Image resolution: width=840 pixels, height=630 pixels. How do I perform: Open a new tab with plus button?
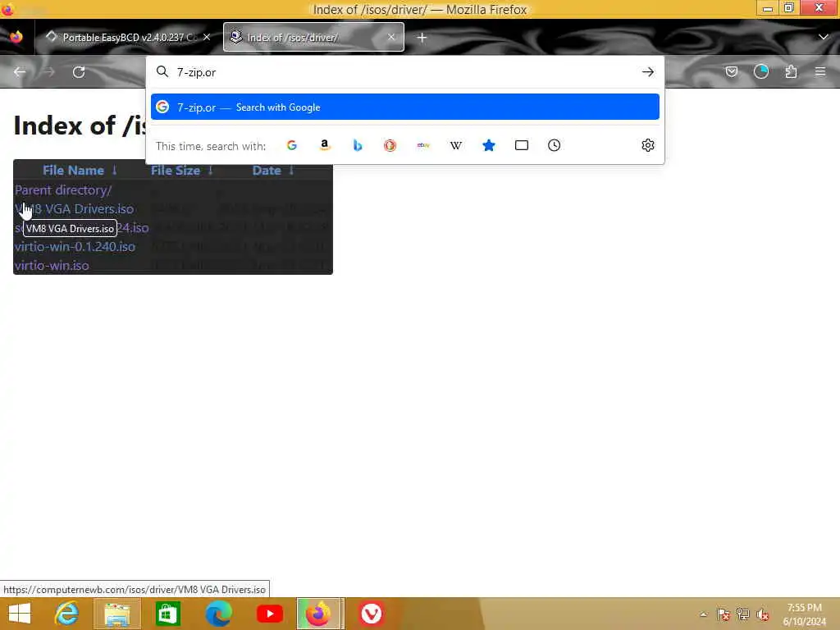pyautogui.click(x=422, y=38)
